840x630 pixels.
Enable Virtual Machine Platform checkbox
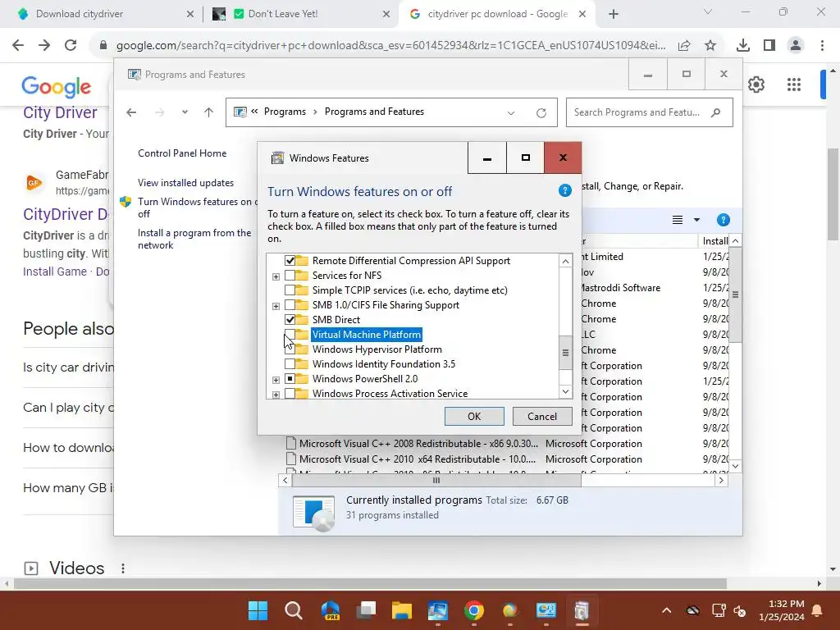click(x=290, y=335)
